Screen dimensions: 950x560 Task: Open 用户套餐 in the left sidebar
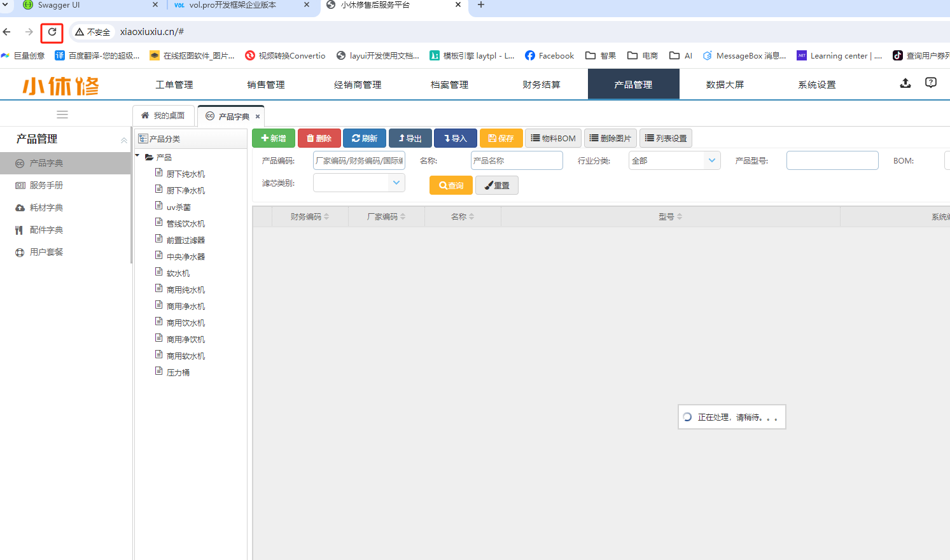(46, 252)
